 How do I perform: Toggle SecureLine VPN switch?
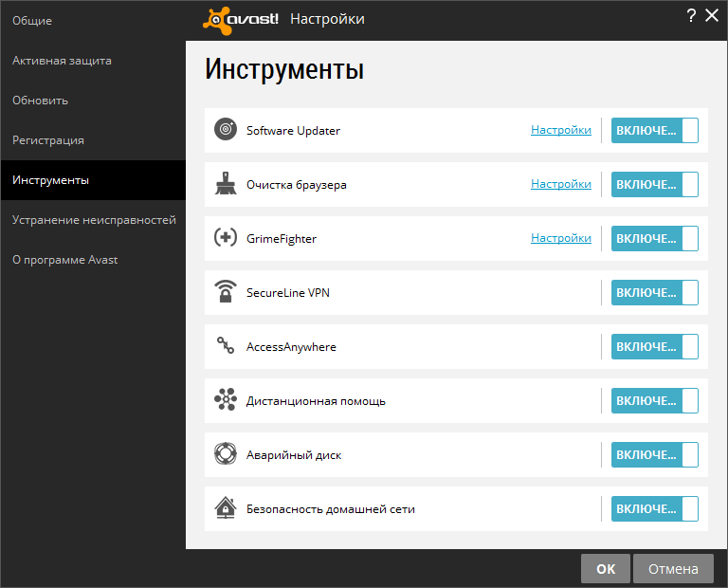pos(655,293)
